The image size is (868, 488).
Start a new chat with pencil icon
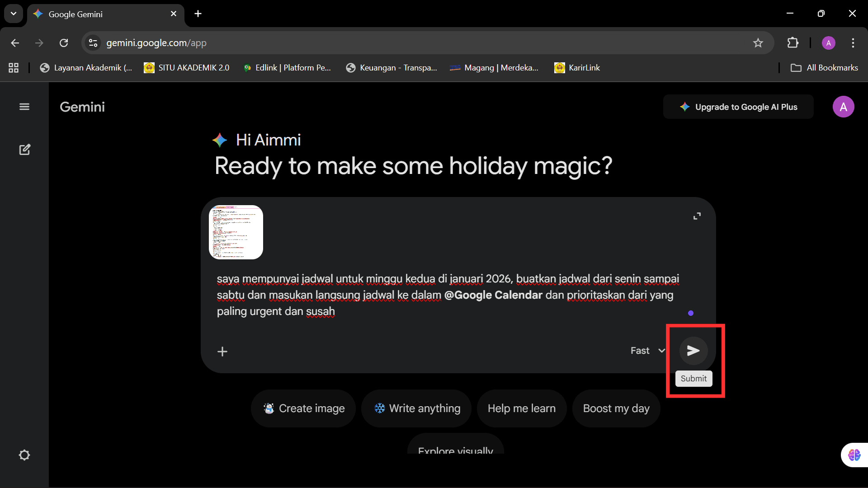point(24,150)
